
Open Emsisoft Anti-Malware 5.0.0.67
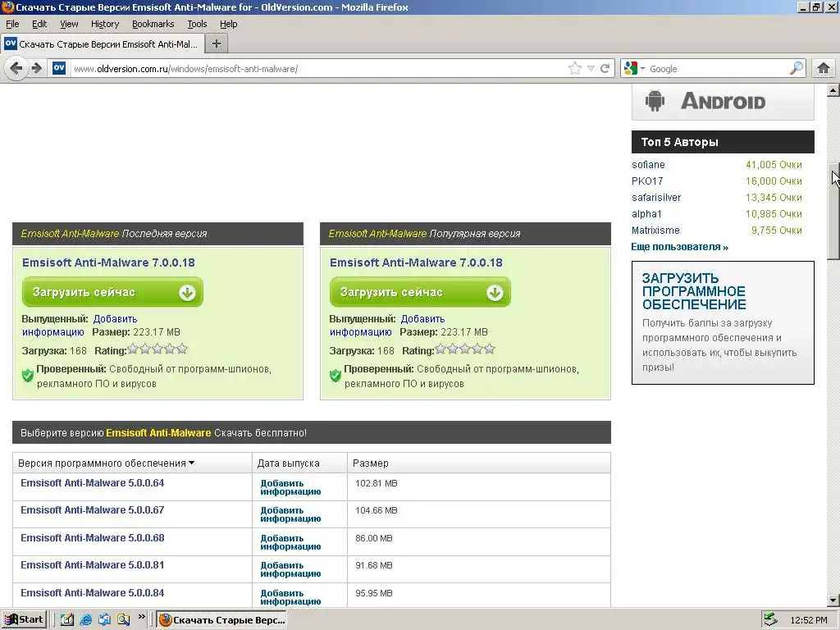tap(92, 510)
